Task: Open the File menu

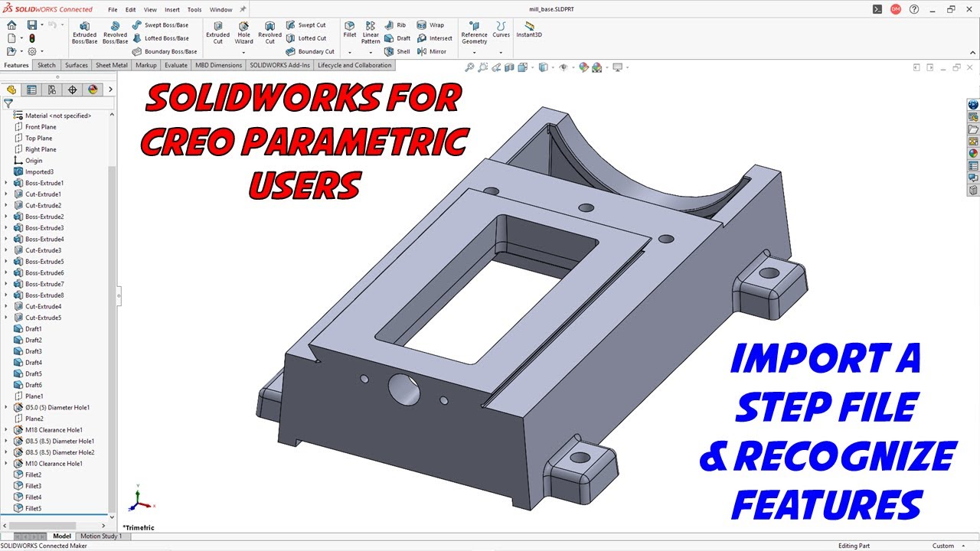Action: [113, 10]
